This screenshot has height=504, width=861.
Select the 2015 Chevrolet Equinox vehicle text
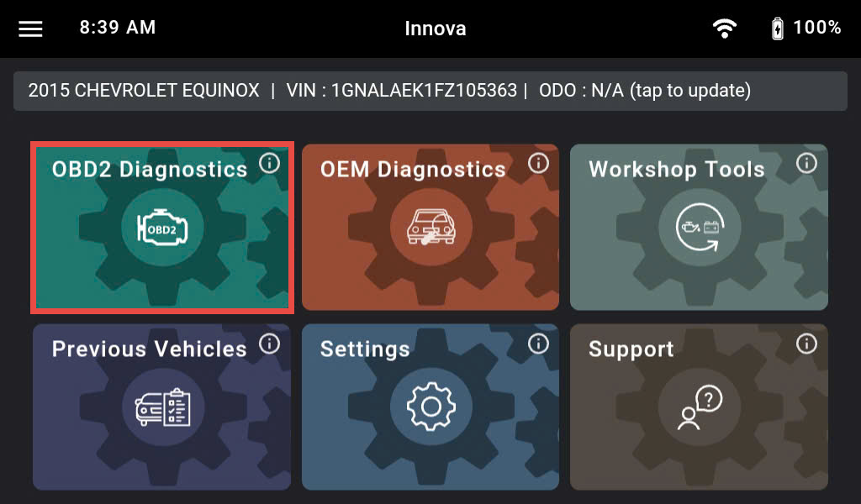click(144, 91)
